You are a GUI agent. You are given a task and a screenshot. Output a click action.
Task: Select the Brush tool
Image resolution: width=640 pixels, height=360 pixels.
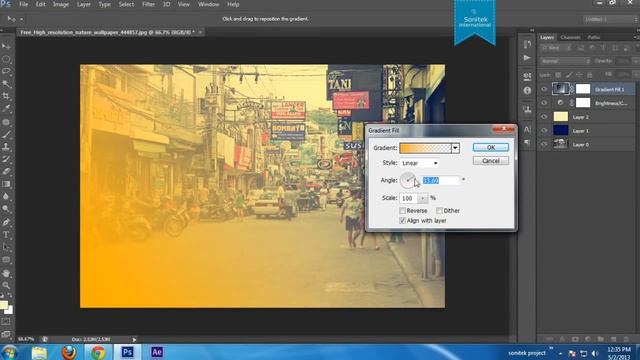click(6, 134)
